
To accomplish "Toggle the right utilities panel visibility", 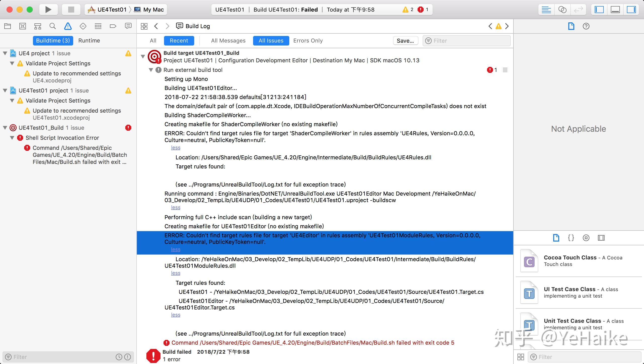I will [631, 10].
